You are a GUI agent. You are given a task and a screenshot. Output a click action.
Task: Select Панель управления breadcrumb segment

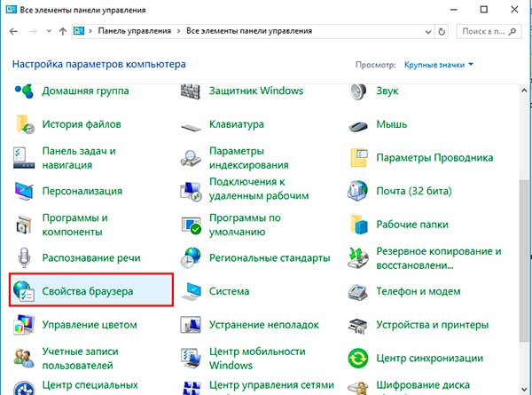(135, 31)
